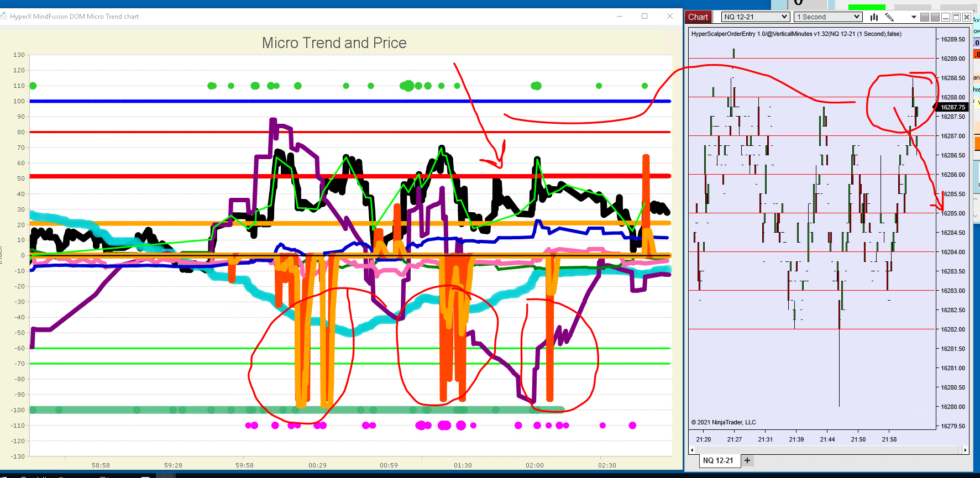Image resolution: width=980 pixels, height=478 pixels.
Task: Click the 50 value on the Micro Trend axis
Action: pyautogui.click(x=21, y=178)
